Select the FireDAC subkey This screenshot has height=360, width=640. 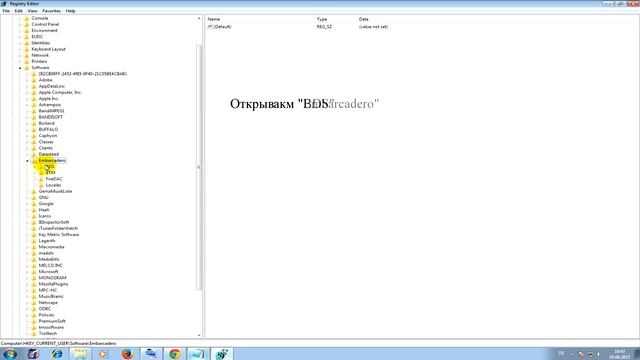(x=54, y=179)
